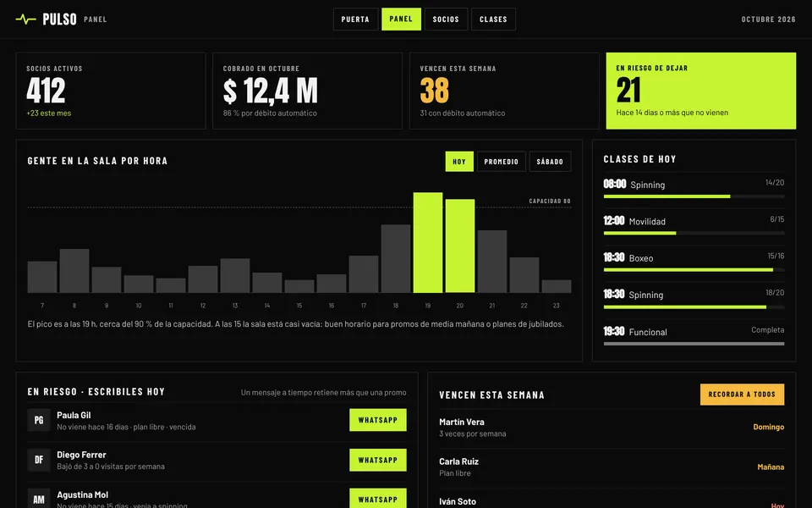This screenshot has width=812, height=508.
Task: Open the Cobrado en octubre card
Action: [308, 91]
